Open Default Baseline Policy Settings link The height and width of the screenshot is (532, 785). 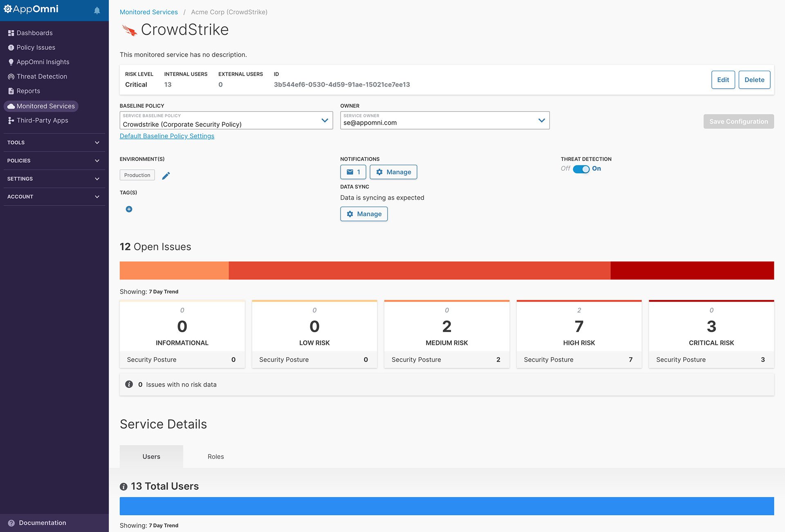167,136
